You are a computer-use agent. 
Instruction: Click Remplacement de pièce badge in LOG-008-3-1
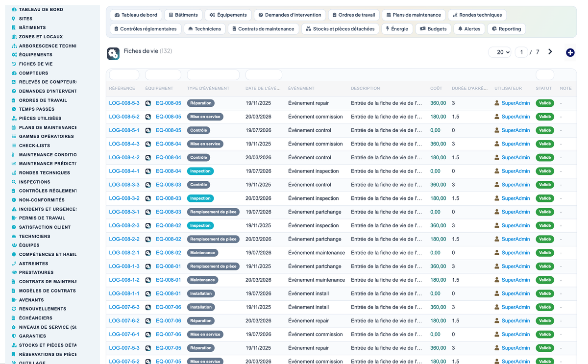(x=213, y=212)
